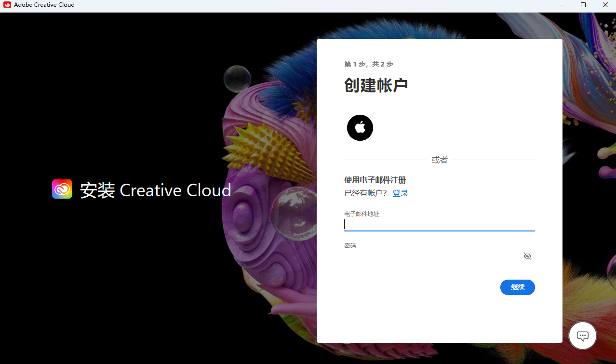
Task: Click the 安装 Creative Cloud title text
Action: pyautogui.click(x=155, y=190)
